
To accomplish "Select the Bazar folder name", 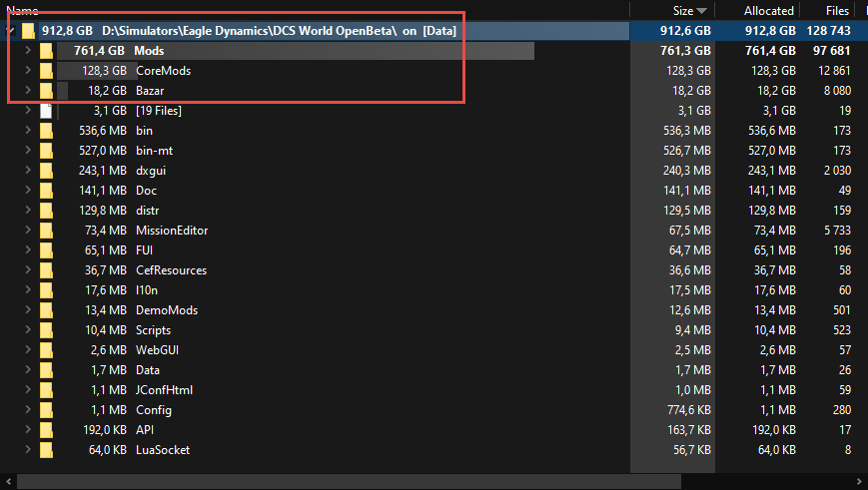I will tap(150, 91).
